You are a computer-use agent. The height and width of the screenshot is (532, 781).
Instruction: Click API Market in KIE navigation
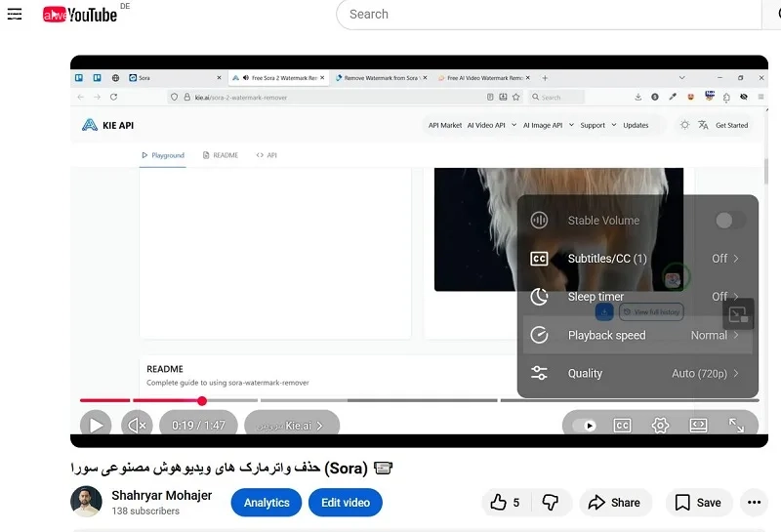pos(445,125)
